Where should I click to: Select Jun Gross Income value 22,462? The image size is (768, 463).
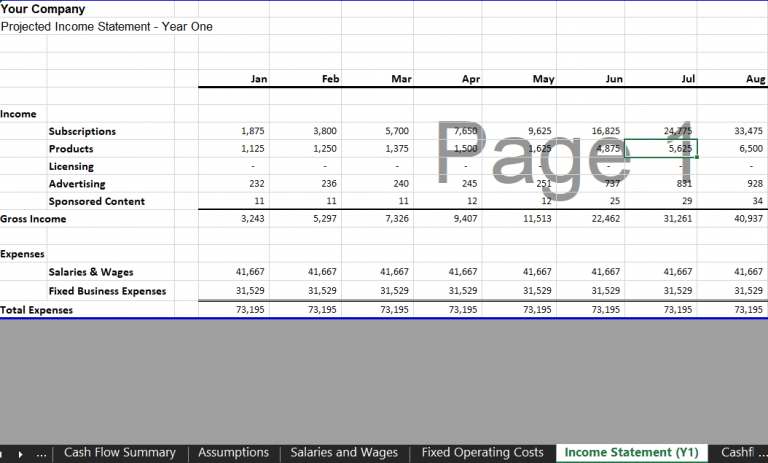tap(606, 219)
